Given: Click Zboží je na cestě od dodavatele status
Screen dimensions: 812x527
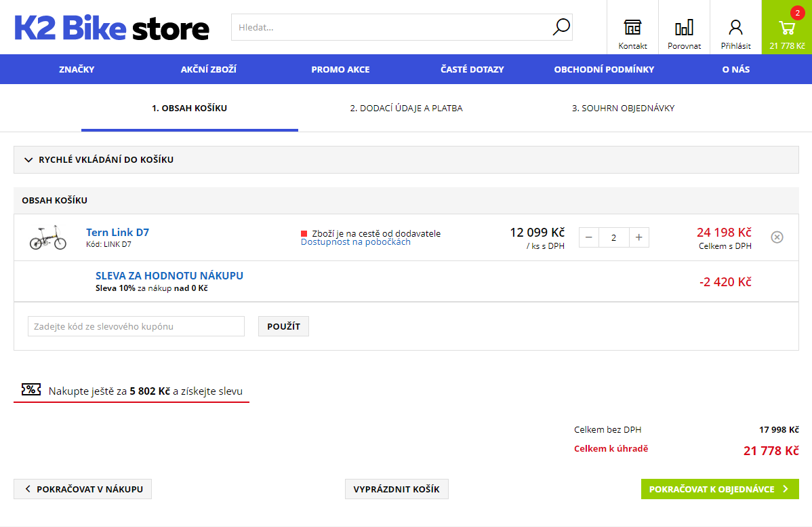Looking at the screenshot, I should 376,233.
